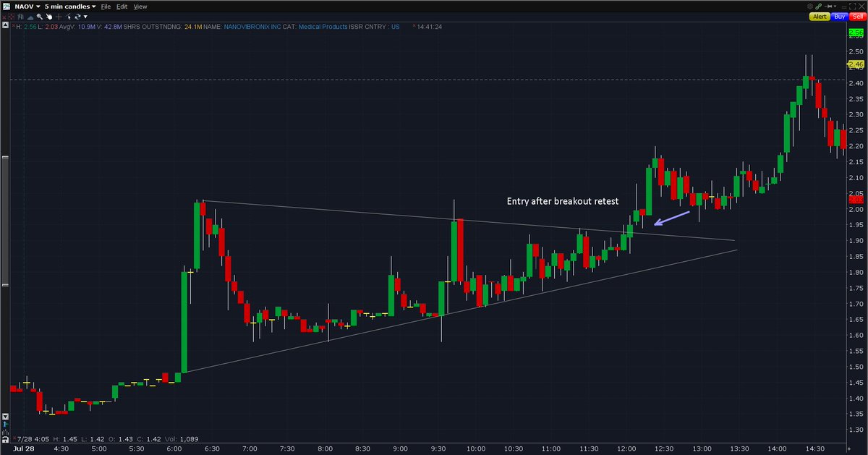Screen dimensions: 868x455
Task: Open the gear configuration icon
Action: [810, 7]
